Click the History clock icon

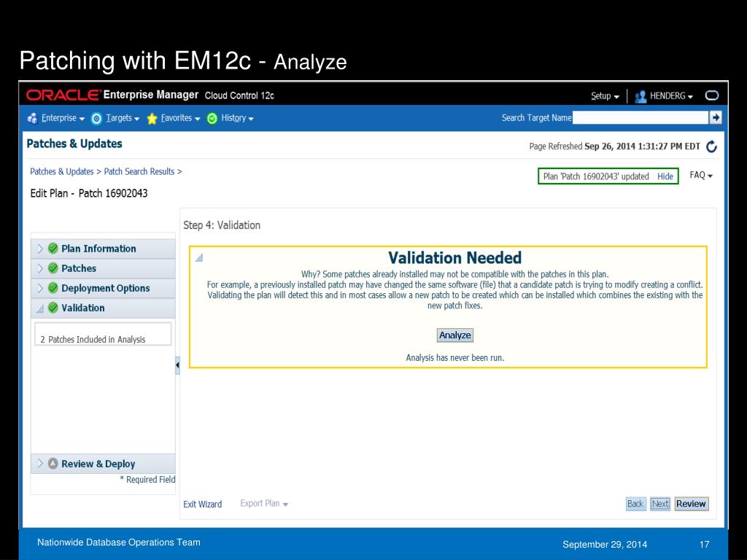212,119
